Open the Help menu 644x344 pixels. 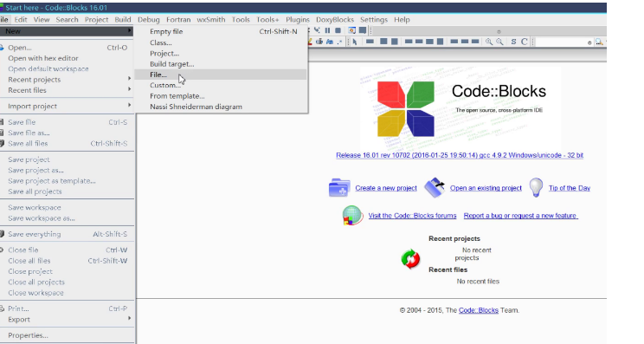tap(402, 19)
